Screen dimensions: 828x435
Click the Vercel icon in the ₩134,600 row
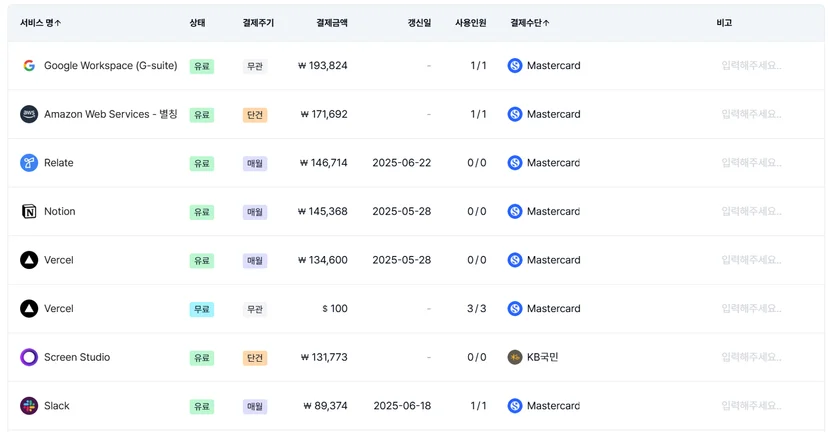click(x=29, y=260)
